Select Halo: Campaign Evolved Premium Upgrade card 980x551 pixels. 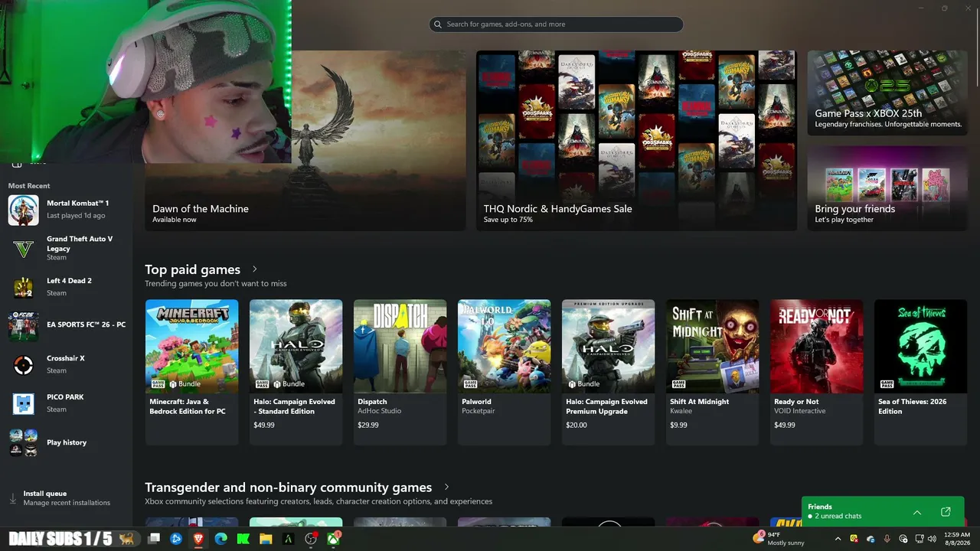(608, 373)
